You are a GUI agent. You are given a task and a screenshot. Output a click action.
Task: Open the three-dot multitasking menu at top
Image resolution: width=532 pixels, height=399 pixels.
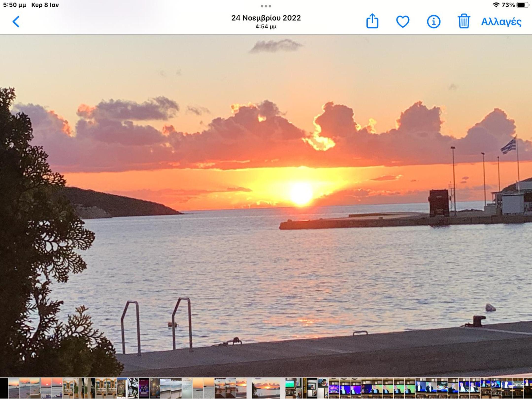tap(266, 6)
